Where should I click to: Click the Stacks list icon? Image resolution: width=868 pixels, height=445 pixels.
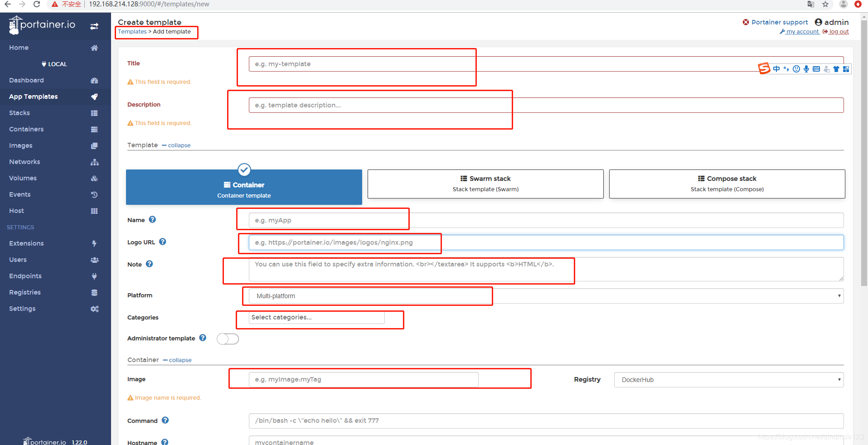[x=94, y=113]
